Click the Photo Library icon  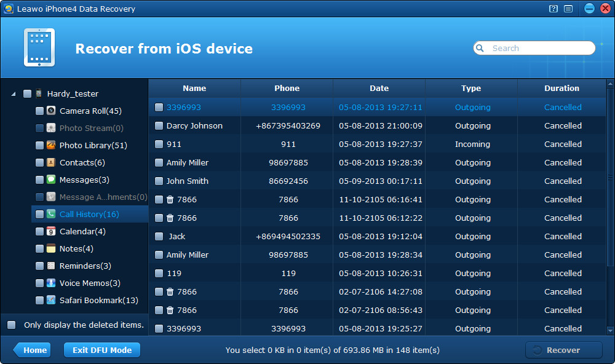click(51, 145)
